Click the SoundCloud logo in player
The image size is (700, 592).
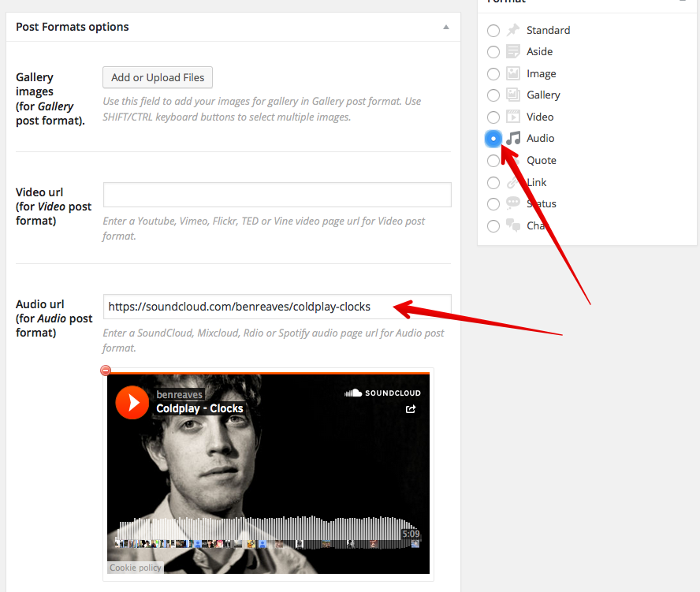click(383, 393)
